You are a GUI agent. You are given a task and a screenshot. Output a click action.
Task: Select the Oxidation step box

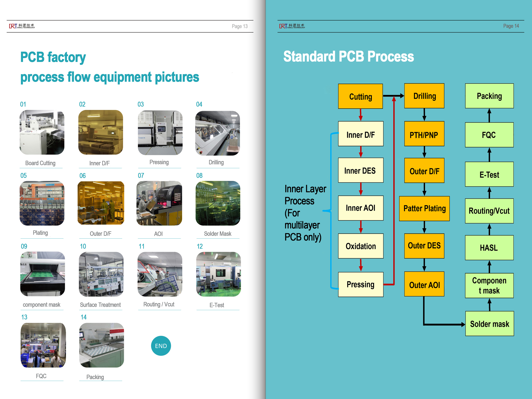[x=360, y=246]
